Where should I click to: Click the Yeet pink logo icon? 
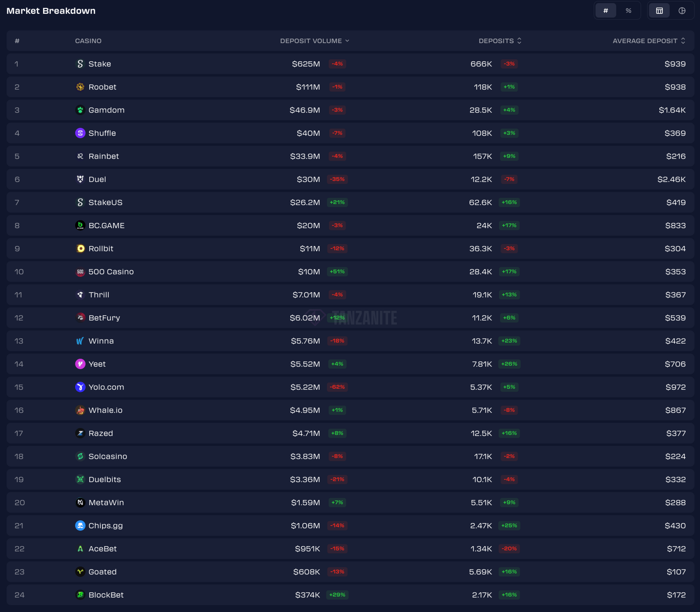tap(80, 364)
